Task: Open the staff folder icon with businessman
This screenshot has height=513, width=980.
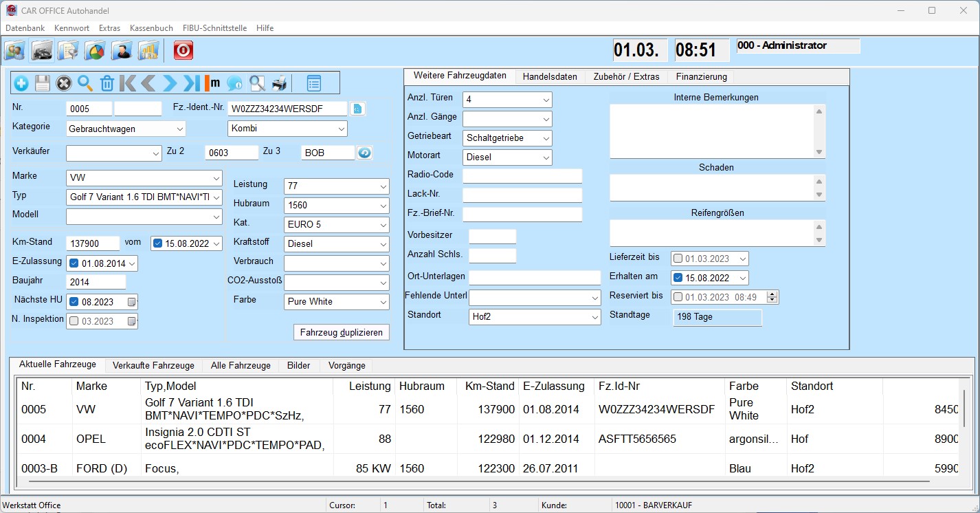Action: pyautogui.click(x=122, y=51)
